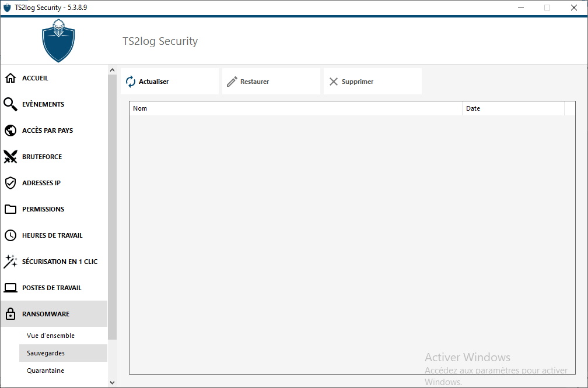Click the folder icon for Permissions
The width and height of the screenshot is (588, 388).
coord(10,209)
